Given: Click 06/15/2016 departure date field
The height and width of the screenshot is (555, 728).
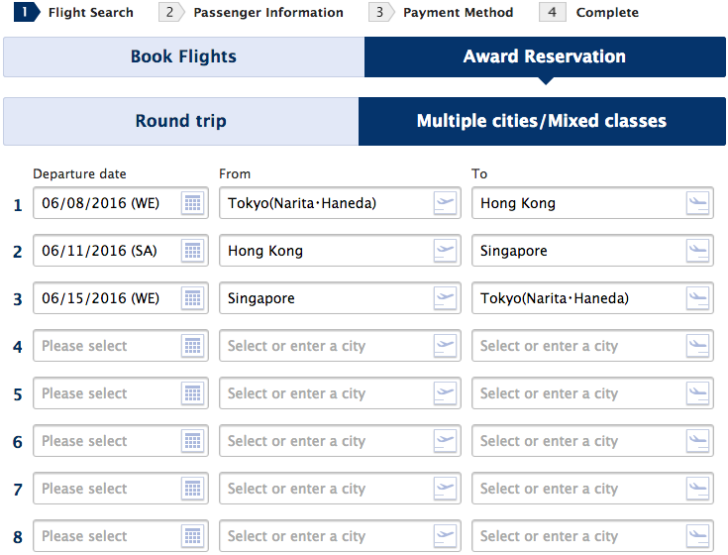Looking at the screenshot, I should coord(121,298).
